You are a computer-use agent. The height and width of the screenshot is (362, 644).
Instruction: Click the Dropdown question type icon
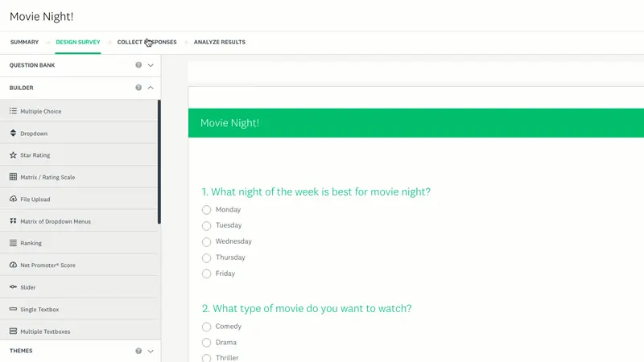click(x=13, y=133)
